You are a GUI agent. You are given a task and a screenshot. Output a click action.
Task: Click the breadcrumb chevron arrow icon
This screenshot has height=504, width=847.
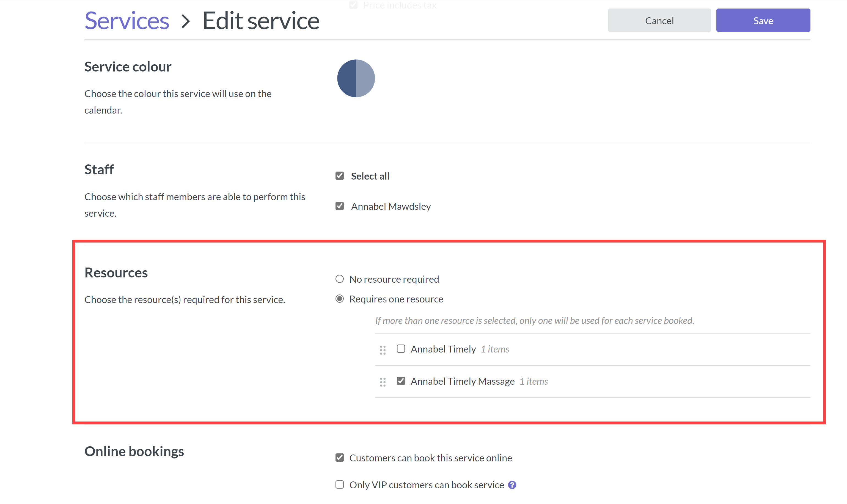click(x=185, y=21)
